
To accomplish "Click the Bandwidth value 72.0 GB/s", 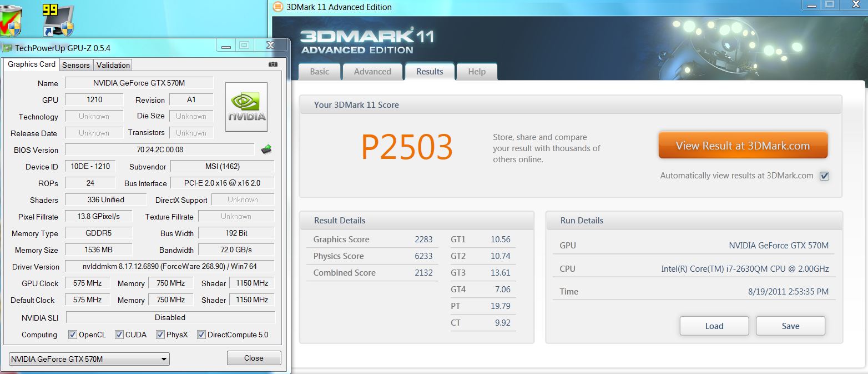I will tap(236, 250).
